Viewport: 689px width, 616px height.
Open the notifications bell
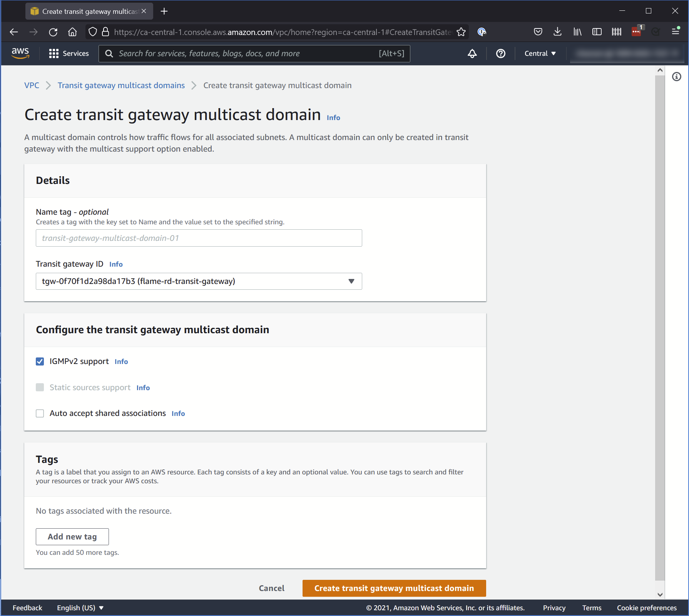point(472,53)
